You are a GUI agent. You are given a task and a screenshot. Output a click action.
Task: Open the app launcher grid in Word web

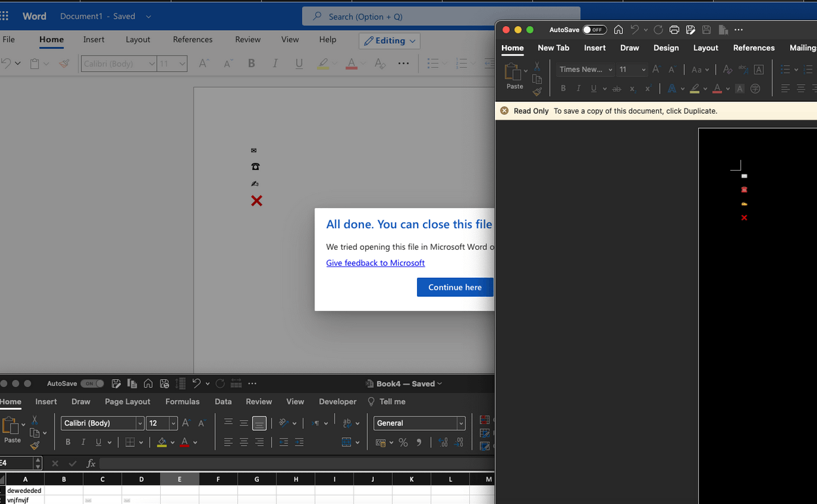pyautogui.click(x=5, y=16)
